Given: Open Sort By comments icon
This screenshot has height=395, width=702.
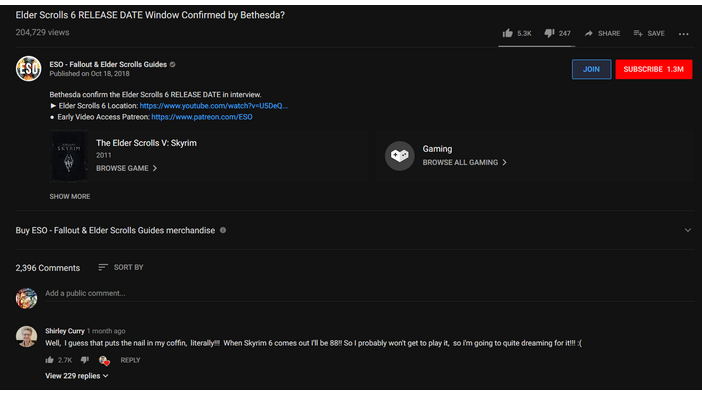Looking at the screenshot, I should (103, 267).
